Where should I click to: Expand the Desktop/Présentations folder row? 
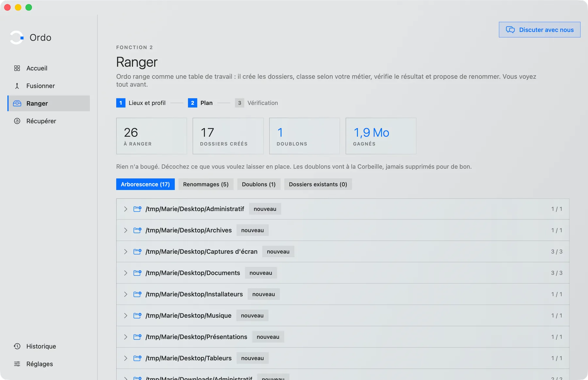click(125, 337)
